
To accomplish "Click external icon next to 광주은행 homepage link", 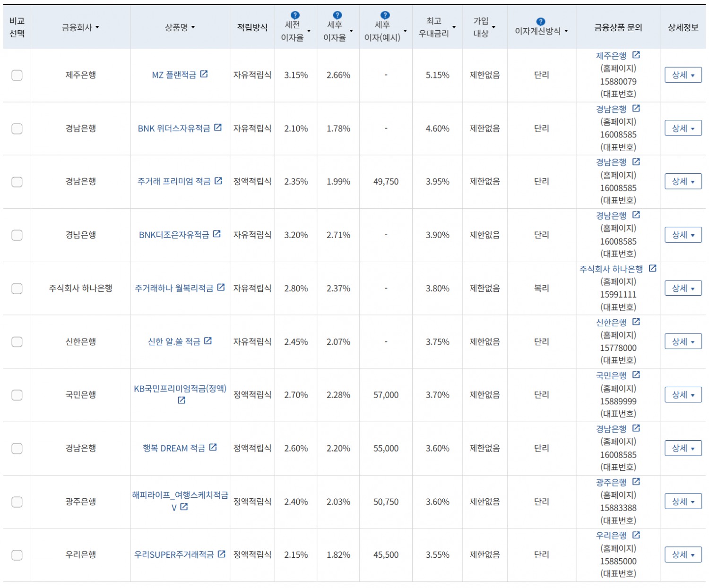I will coord(636,482).
